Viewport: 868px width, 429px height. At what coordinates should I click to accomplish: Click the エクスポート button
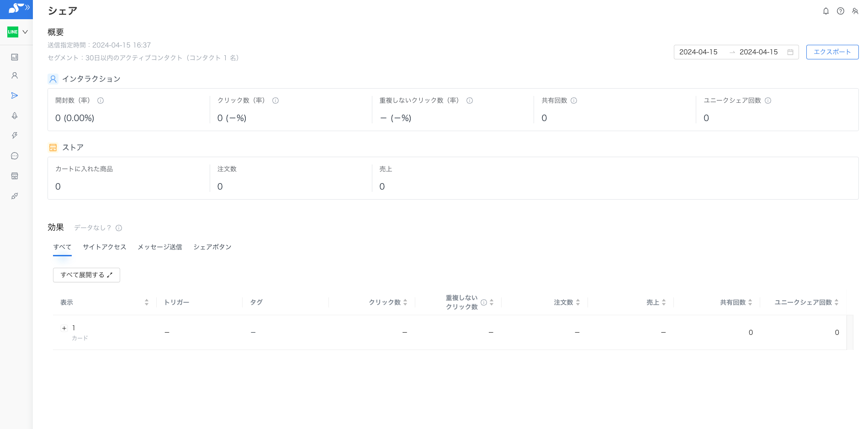click(x=832, y=52)
